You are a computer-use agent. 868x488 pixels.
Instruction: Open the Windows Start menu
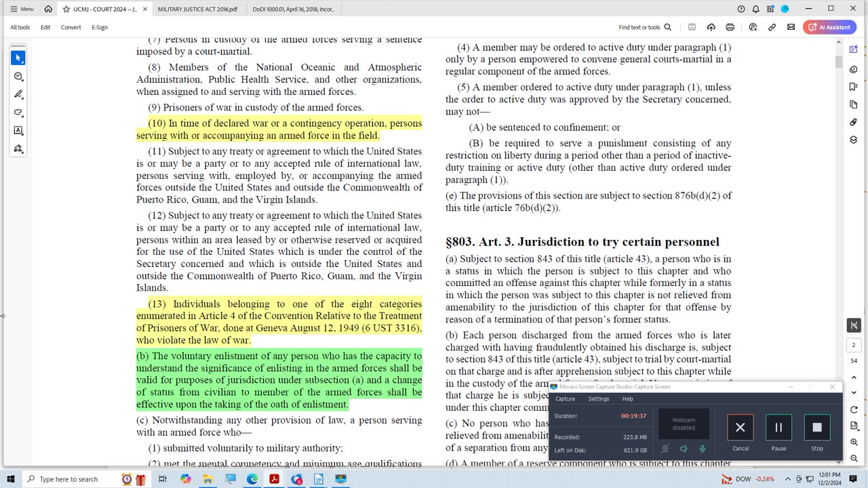pyautogui.click(x=10, y=479)
